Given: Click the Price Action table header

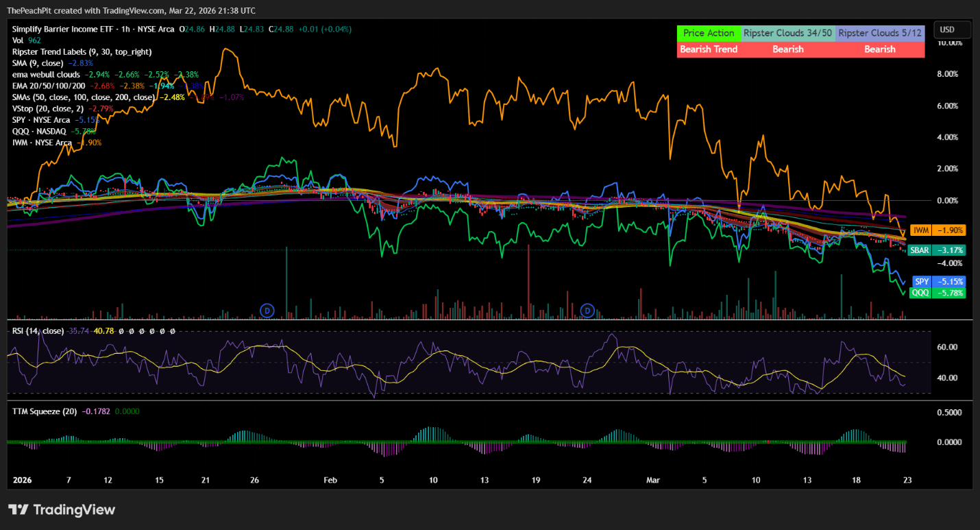Looking at the screenshot, I should click(709, 33).
